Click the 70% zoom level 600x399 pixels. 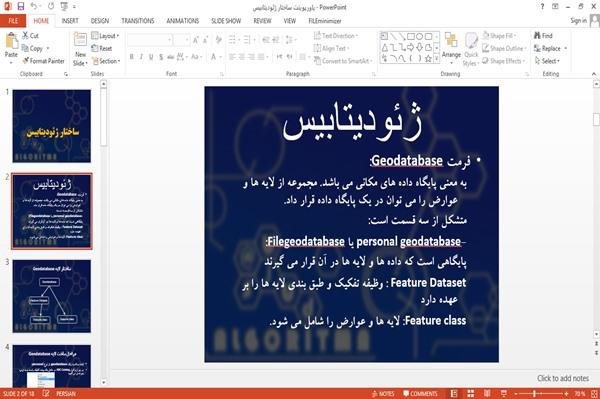click(579, 394)
